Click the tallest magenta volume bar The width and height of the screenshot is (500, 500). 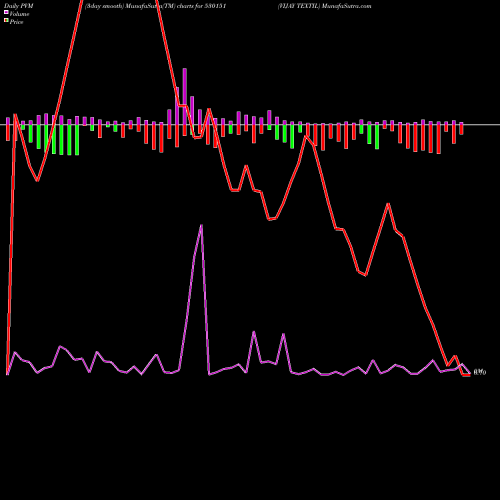(x=185, y=97)
